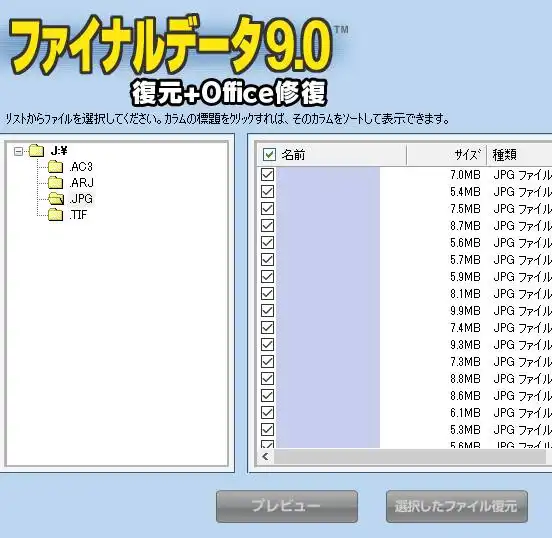Select the 8.7MB size cell

coord(465,226)
